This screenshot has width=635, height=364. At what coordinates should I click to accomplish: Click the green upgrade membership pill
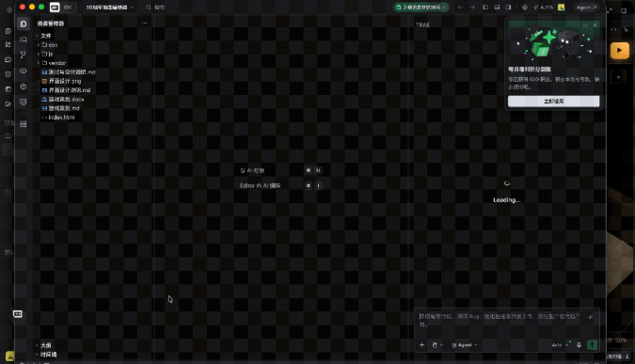point(421,8)
